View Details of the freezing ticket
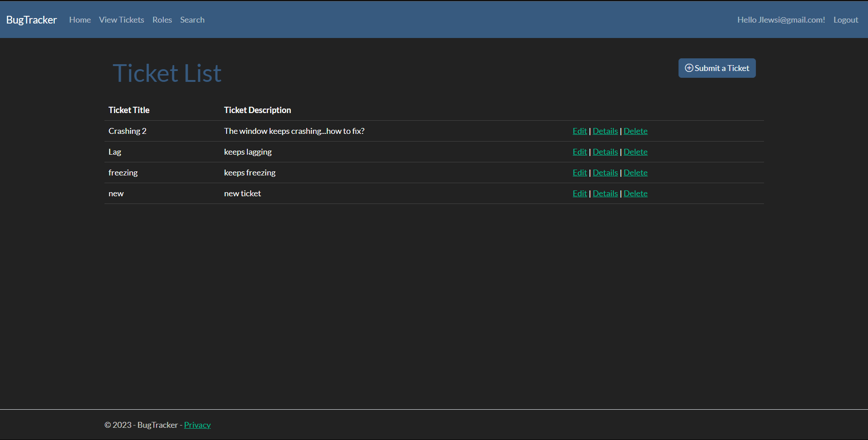Viewport: 868px width, 440px height. point(605,173)
